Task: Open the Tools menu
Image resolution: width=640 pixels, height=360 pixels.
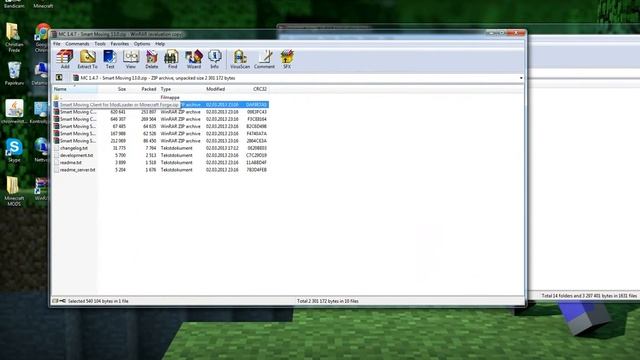Action: (x=100, y=44)
